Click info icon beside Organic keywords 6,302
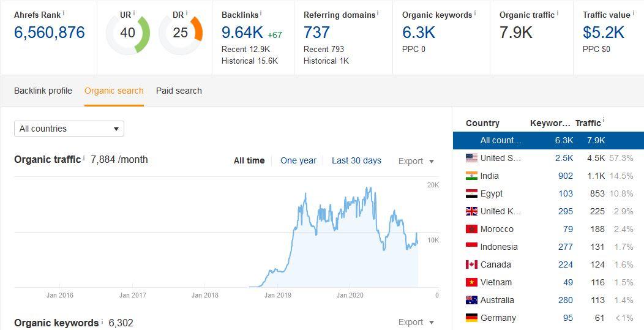The image size is (644, 330). click(102, 321)
